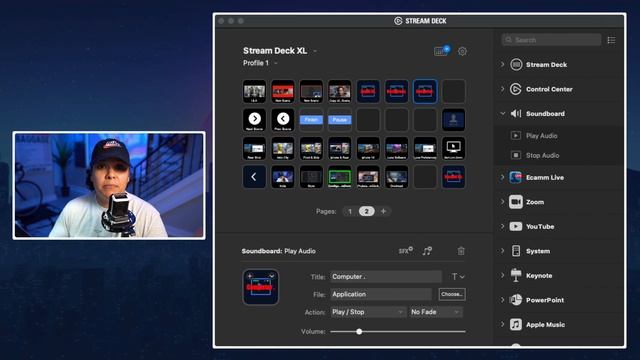The image size is (640, 360).
Task: Expand the System category chevron
Action: (502, 251)
